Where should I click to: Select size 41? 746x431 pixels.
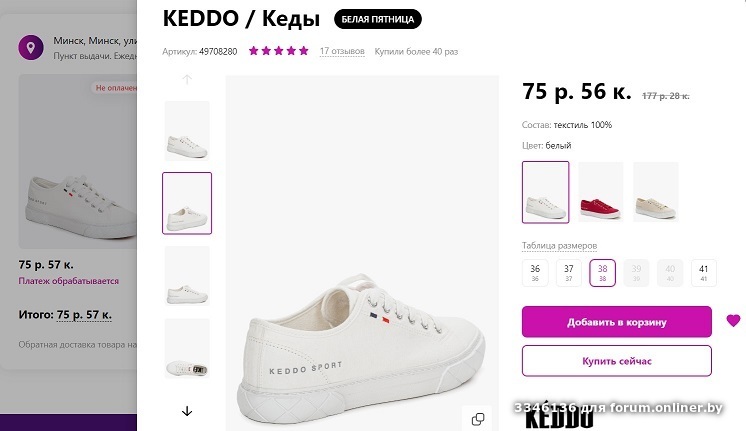[x=704, y=273]
